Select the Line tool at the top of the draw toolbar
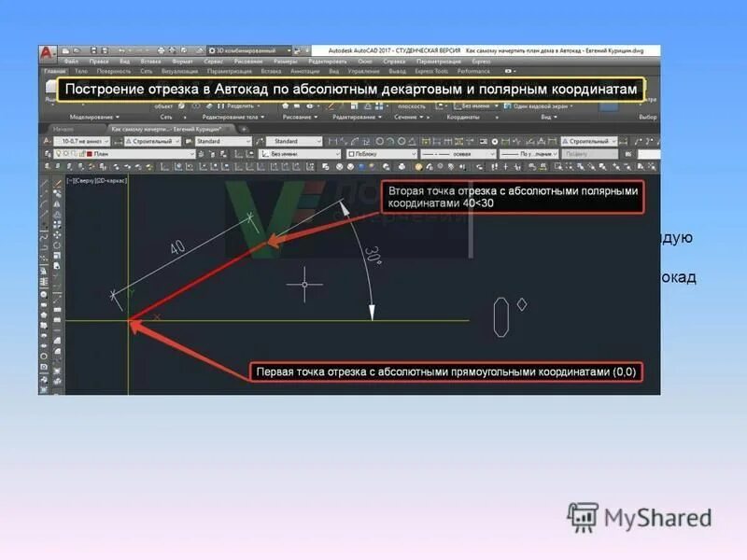Screen dimensions: 747x560 coord(44,184)
